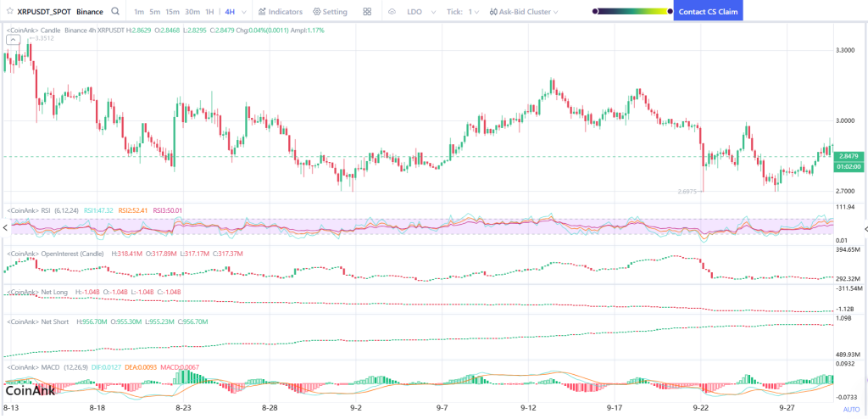
Task: Click the Net Long indicator label
Action: [36, 292]
